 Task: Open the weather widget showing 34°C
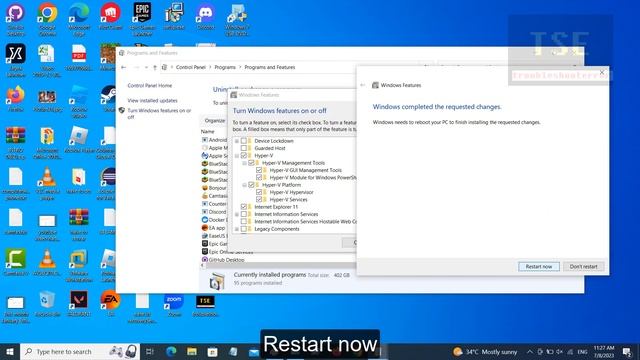point(485,351)
